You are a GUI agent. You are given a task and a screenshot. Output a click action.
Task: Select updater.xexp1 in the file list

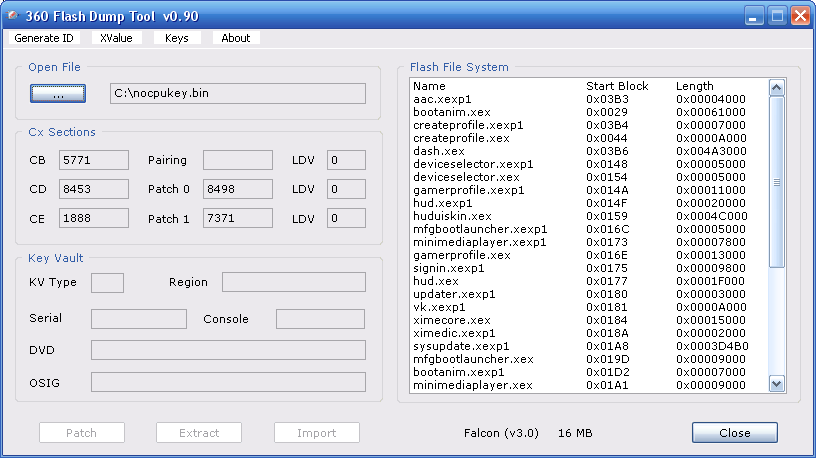pyautogui.click(x=588, y=294)
